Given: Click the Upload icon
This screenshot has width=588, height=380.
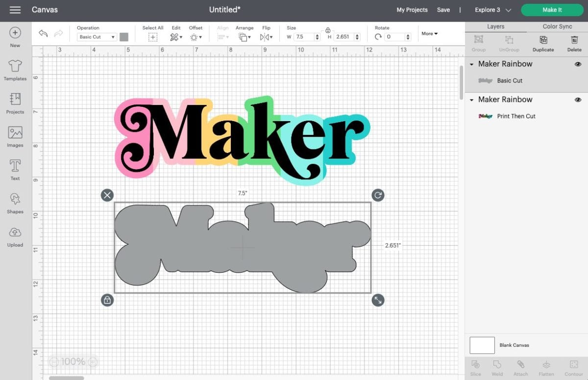Looking at the screenshot, I should (15, 232).
